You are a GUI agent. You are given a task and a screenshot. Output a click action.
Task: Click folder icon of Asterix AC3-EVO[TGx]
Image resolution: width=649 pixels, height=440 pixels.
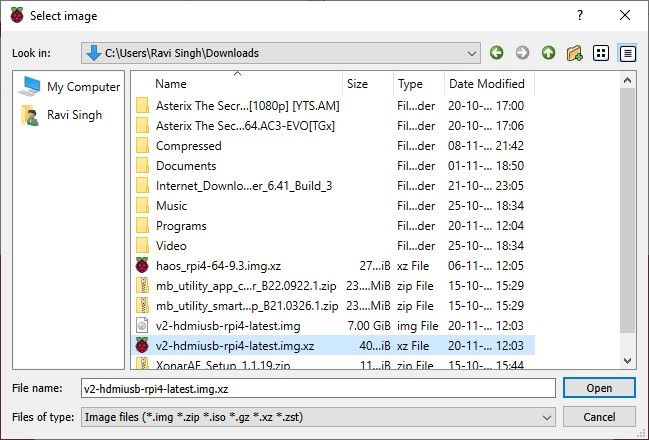[x=142, y=125]
